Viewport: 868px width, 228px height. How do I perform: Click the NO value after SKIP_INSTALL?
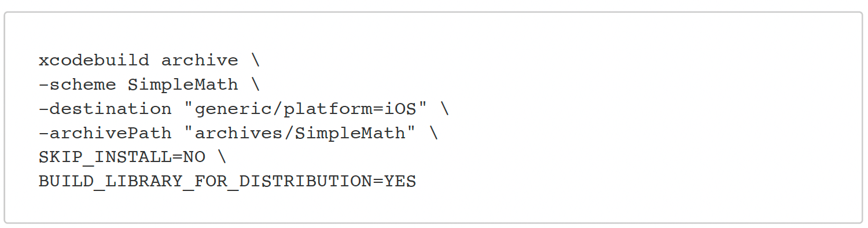[194, 157]
